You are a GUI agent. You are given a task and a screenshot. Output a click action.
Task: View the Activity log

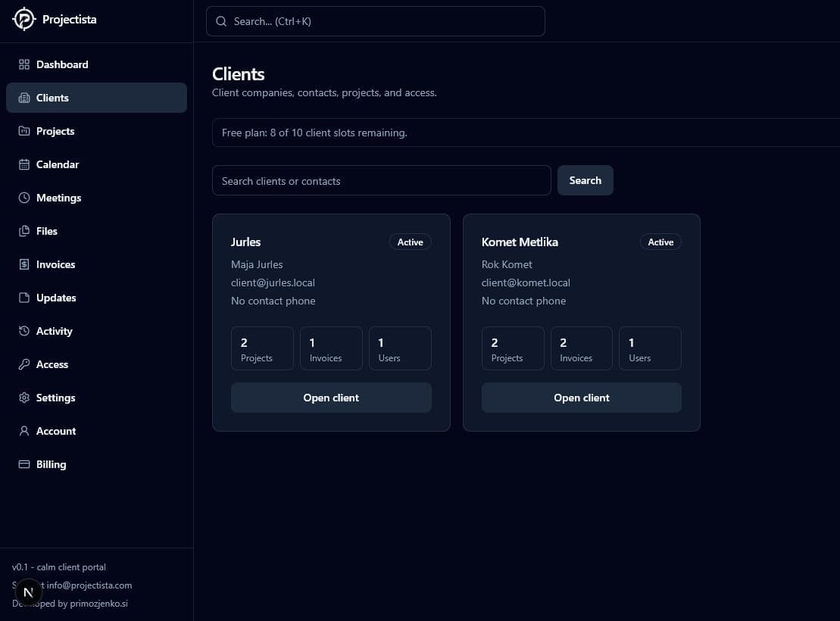click(x=96, y=331)
